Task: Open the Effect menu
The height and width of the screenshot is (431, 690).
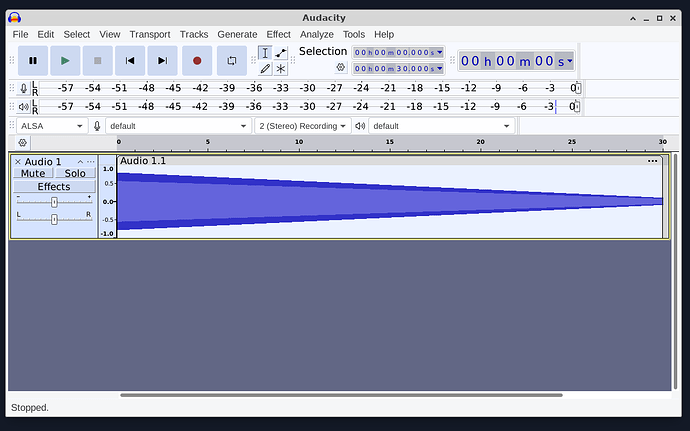Action: (x=278, y=34)
